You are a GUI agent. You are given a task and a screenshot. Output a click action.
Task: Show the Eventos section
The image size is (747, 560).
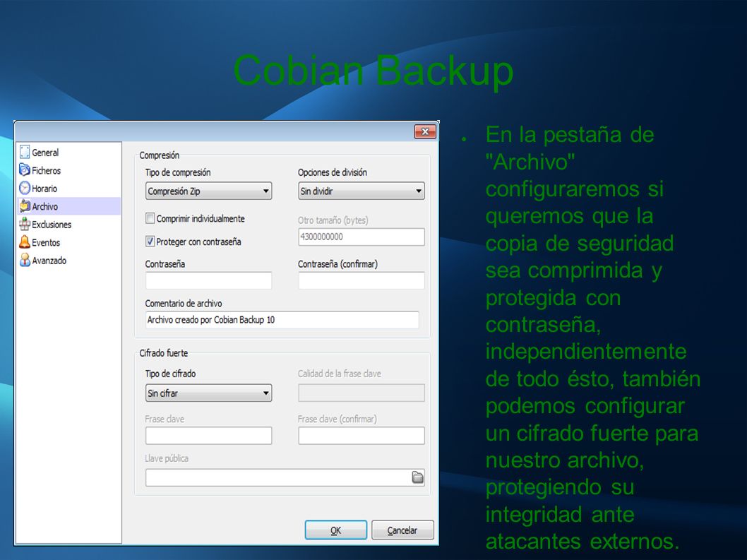click(68, 243)
